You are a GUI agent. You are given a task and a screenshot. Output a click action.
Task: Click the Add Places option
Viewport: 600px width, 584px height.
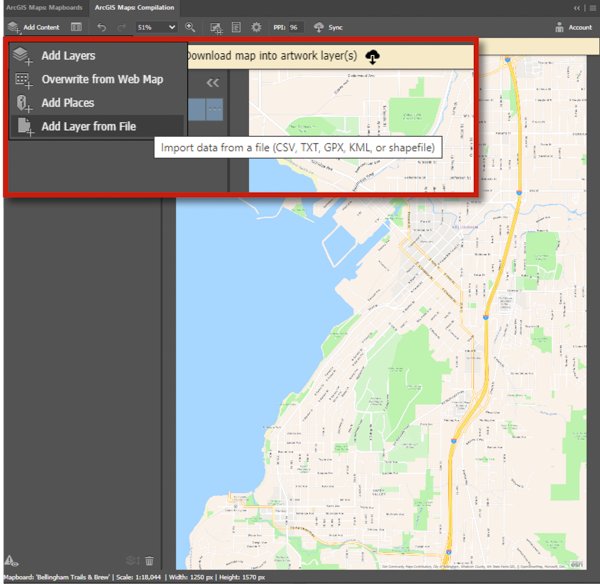pyautogui.click(x=68, y=103)
